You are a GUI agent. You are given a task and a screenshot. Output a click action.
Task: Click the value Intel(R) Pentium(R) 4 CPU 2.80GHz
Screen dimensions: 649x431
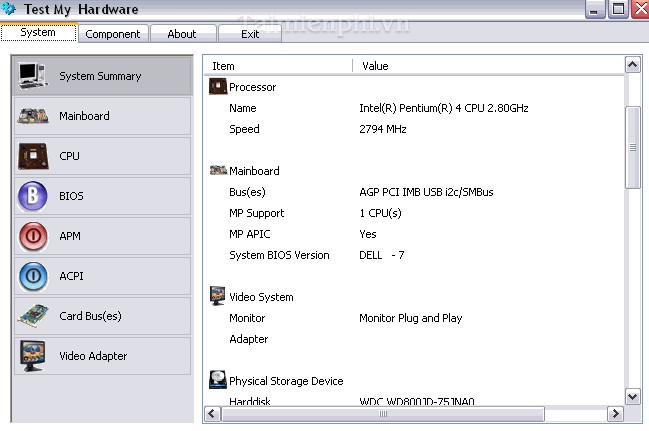pos(443,108)
